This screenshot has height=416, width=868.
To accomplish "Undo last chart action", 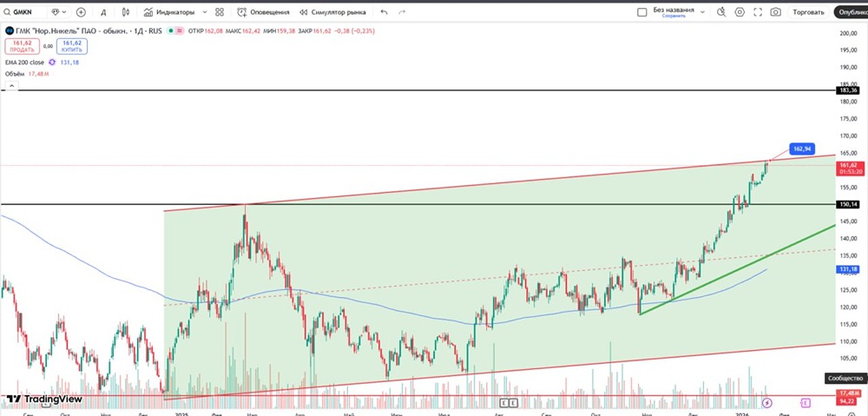I will [385, 11].
